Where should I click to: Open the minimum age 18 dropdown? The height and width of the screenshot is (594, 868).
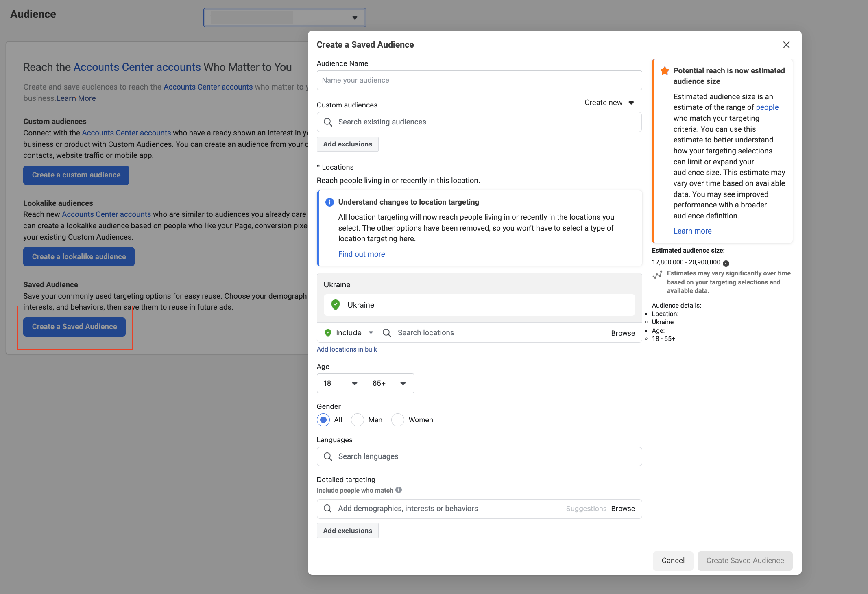pos(341,383)
